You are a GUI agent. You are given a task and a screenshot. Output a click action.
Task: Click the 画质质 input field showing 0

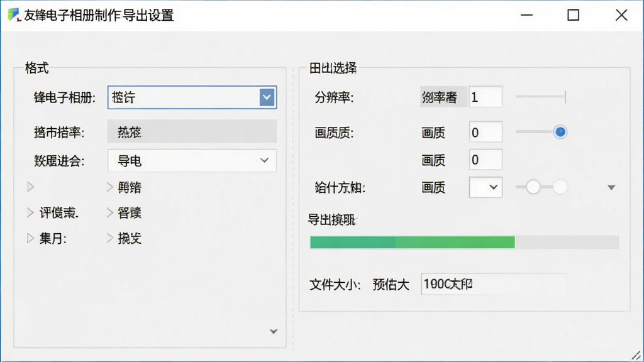pyautogui.click(x=486, y=132)
